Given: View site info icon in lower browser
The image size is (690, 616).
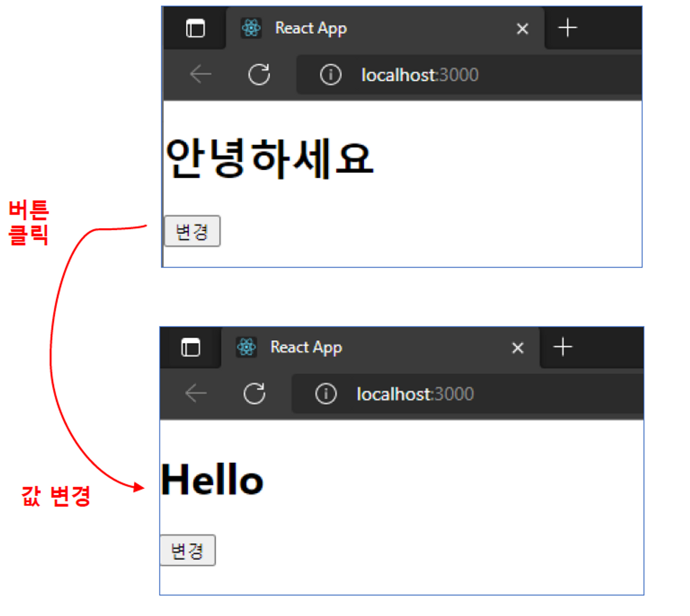Looking at the screenshot, I should pyautogui.click(x=326, y=394).
